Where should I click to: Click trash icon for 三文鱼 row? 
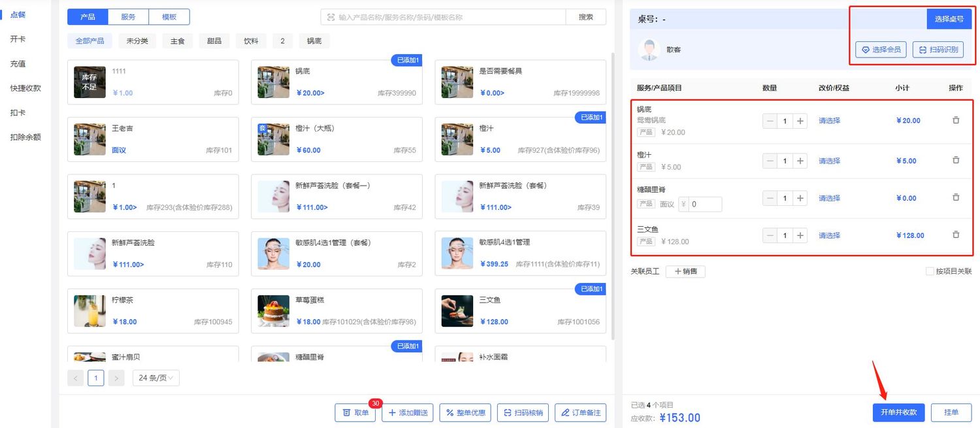point(955,235)
